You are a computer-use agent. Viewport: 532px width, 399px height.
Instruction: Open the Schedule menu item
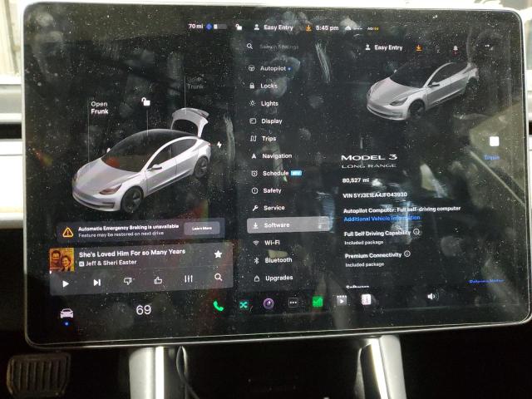[276, 174]
